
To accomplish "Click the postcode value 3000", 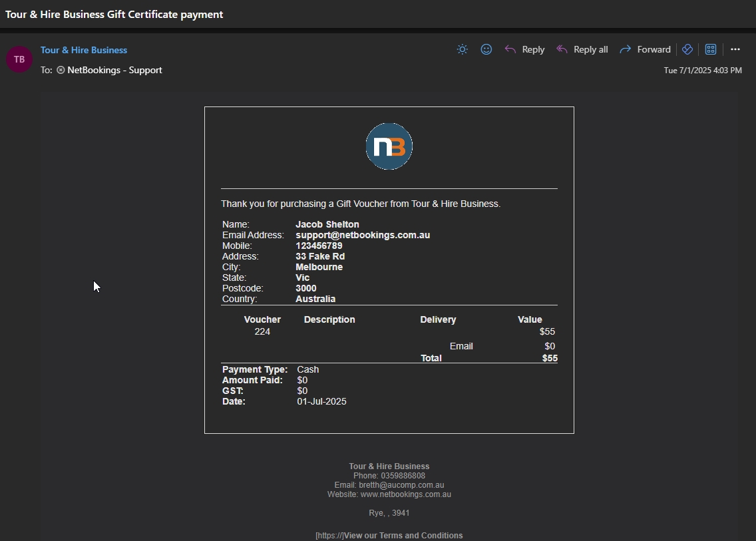I will (x=306, y=288).
